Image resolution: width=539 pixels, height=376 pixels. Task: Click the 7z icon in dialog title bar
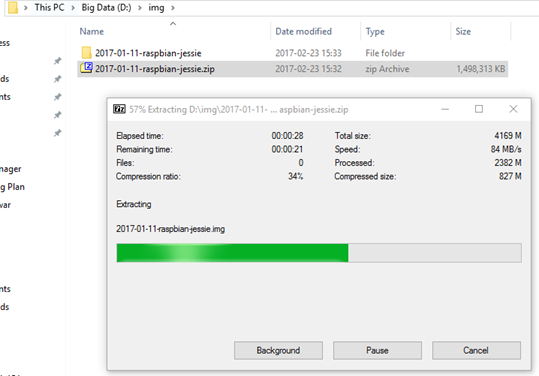(119, 109)
